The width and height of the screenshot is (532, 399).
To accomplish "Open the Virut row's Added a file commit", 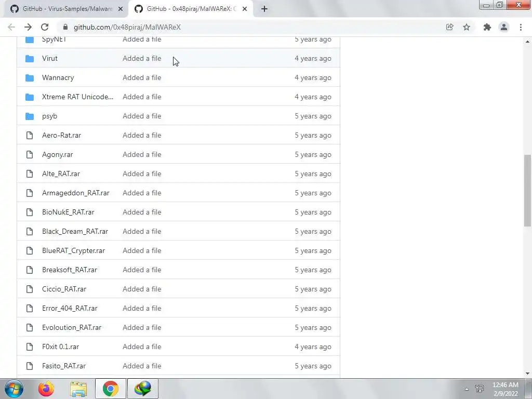I will tap(142, 58).
